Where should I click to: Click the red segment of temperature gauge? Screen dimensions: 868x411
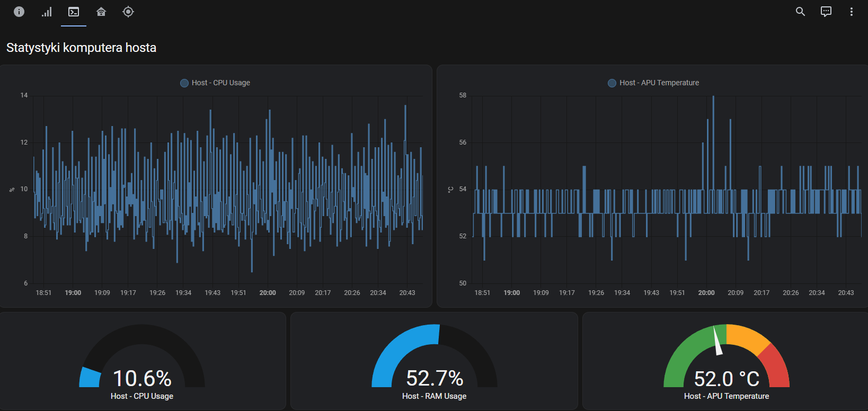pos(775,367)
